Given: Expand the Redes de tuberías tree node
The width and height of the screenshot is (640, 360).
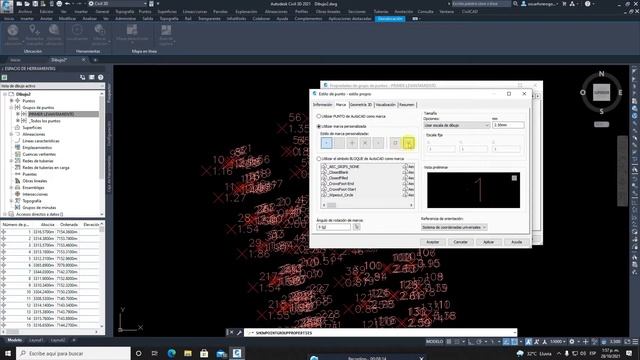Looking at the screenshot, I should (11, 161).
